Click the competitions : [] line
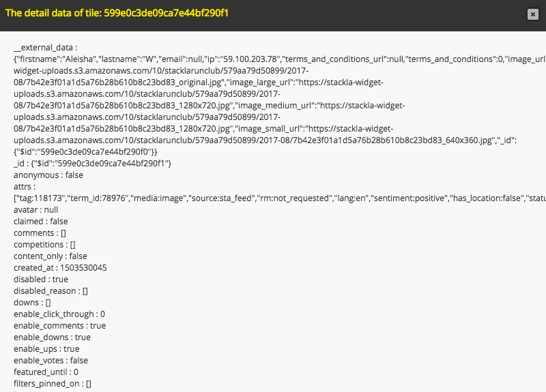The image size is (546, 392). coord(44,245)
